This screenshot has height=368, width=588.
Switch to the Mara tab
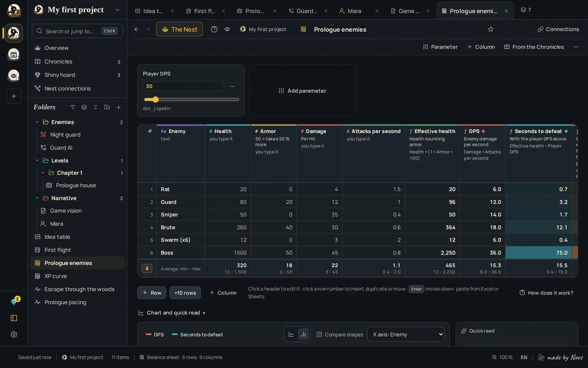pos(354,11)
